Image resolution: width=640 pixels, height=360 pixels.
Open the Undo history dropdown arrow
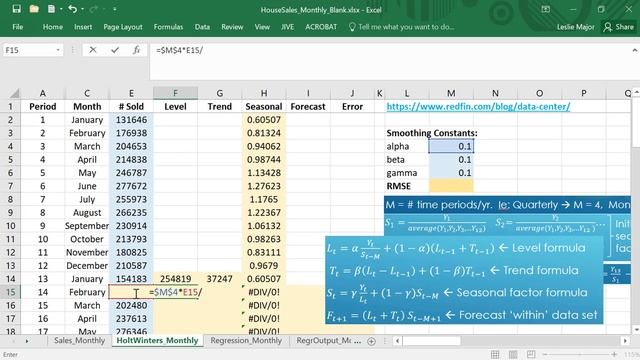(82, 9)
